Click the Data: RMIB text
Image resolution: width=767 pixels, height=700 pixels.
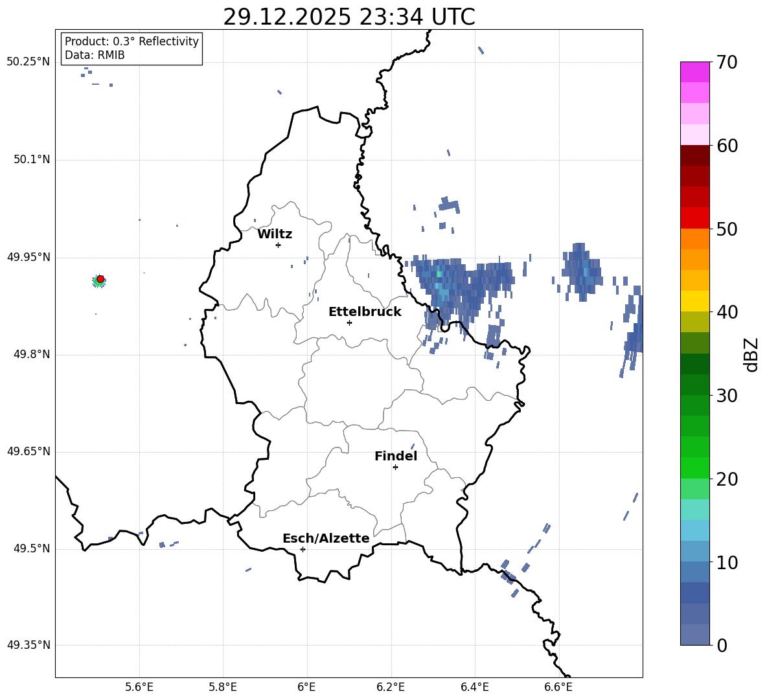point(95,55)
